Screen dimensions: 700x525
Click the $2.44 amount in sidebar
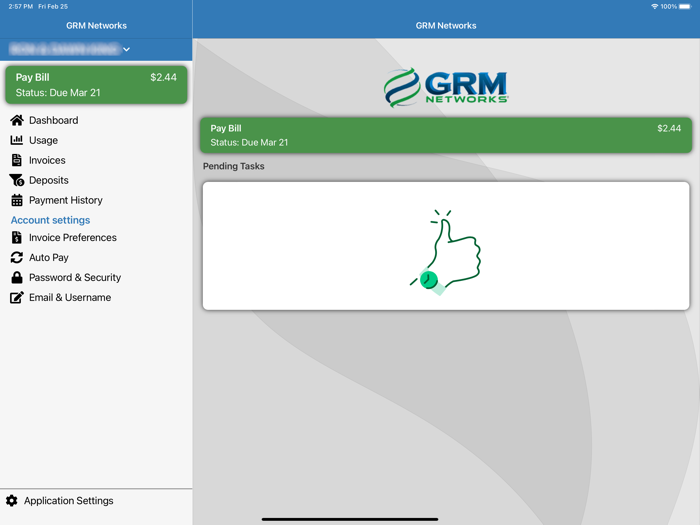pos(163,77)
